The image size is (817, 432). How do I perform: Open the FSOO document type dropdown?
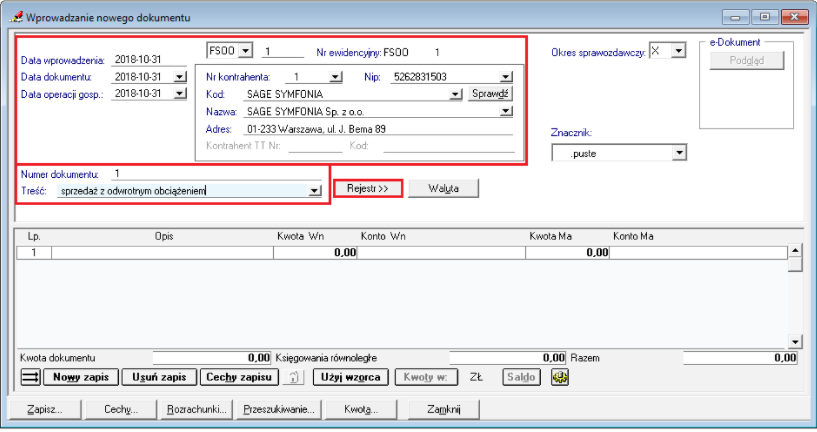245,51
